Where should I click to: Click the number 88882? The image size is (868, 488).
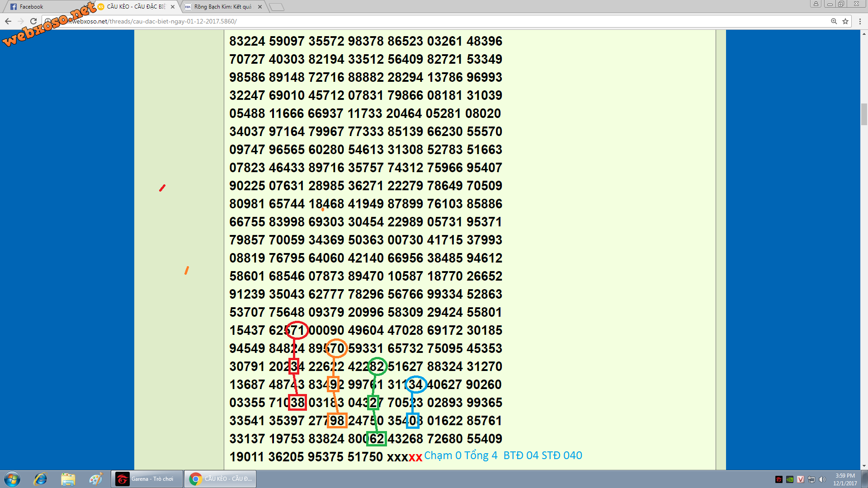[x=366, y=77]
